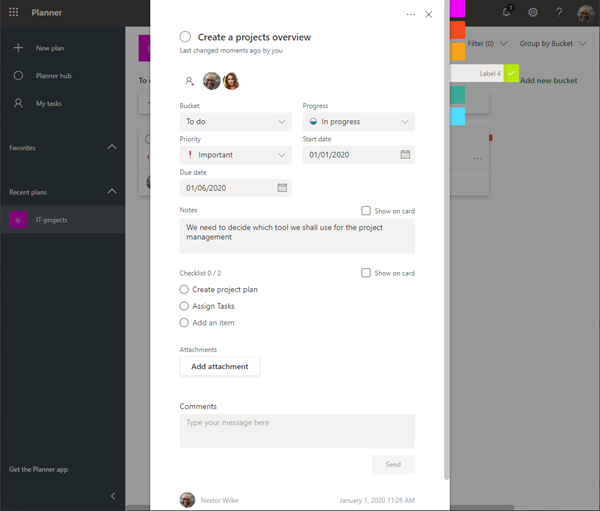Open the Start date calendar picker icon

click(x=405, y=155)
